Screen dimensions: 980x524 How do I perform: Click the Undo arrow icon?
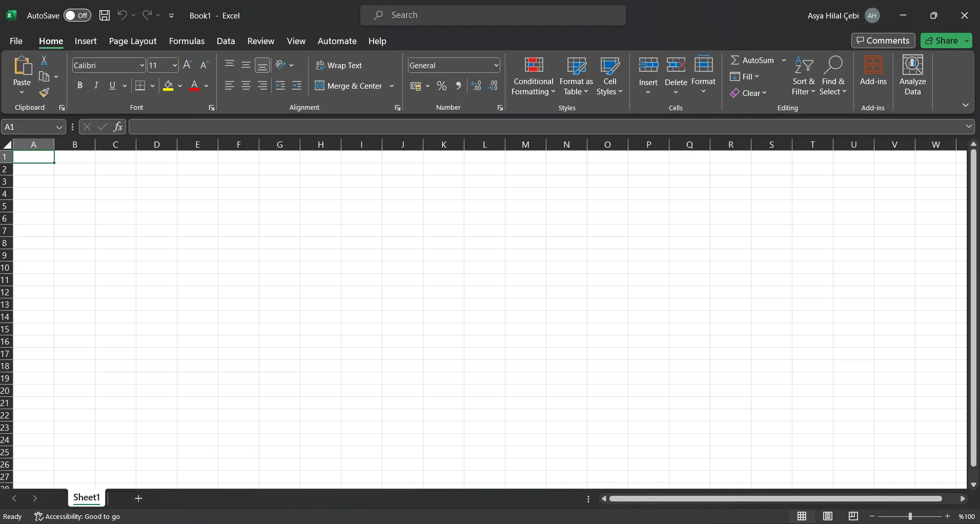[x=122, y=15]
